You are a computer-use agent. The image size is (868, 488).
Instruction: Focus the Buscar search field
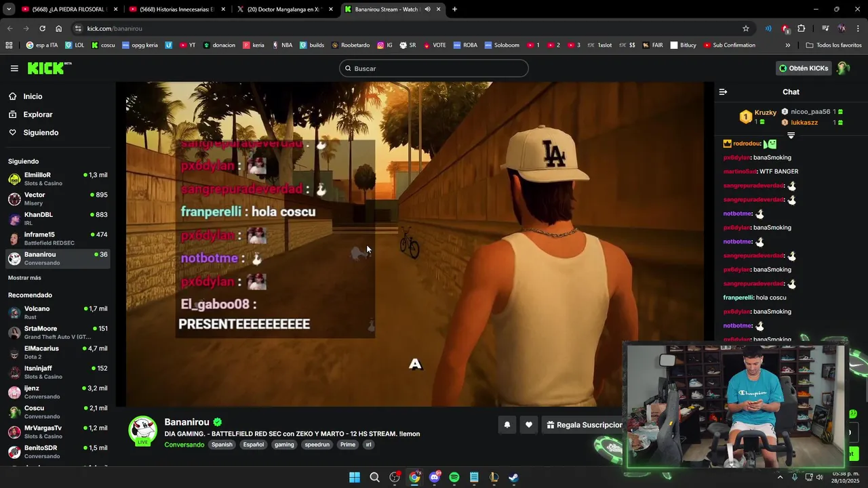click(434, 68)
